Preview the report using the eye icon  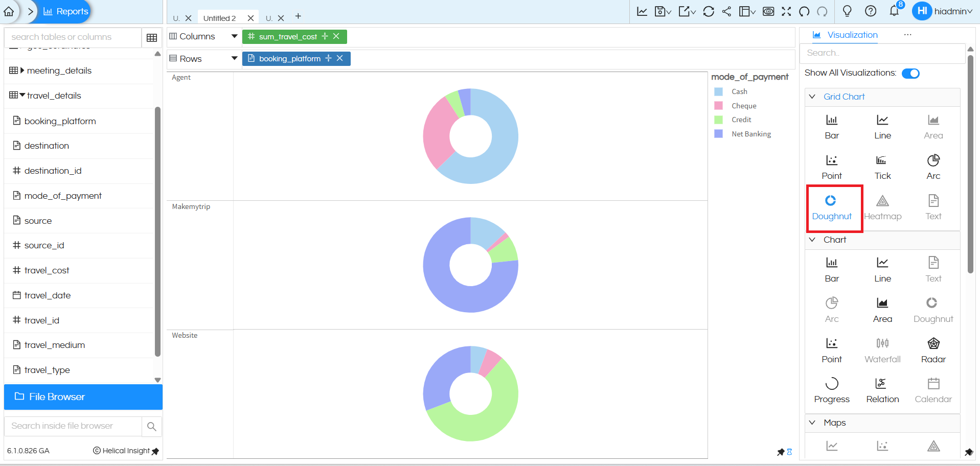pos(768,11)
